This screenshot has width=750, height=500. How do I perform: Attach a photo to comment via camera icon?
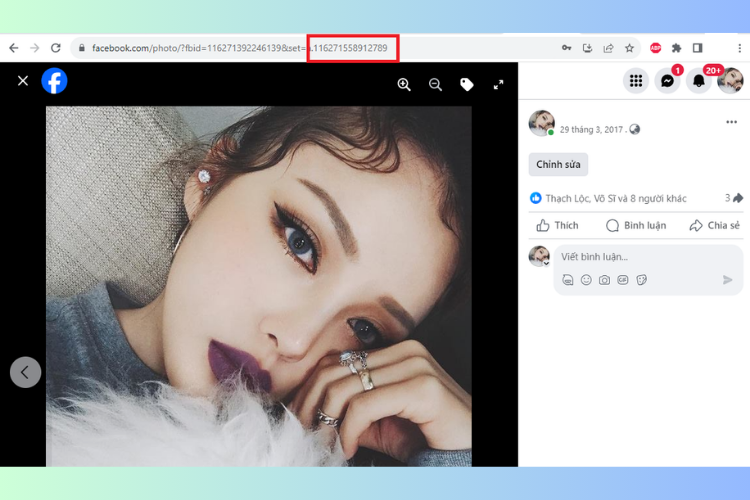[x=604, y=280]
